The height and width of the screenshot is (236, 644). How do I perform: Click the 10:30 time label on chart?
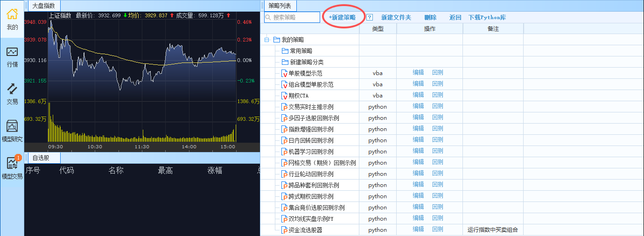(95, 146)
